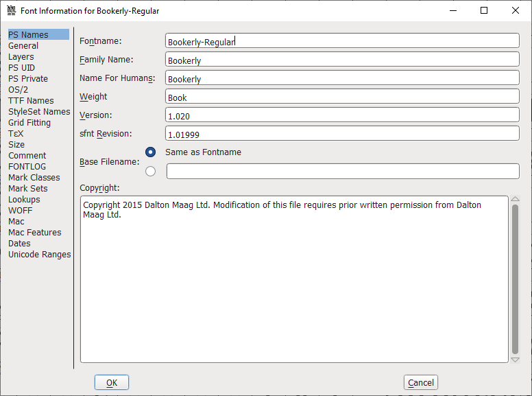Go to Mac Features section

tap(34, 232)
